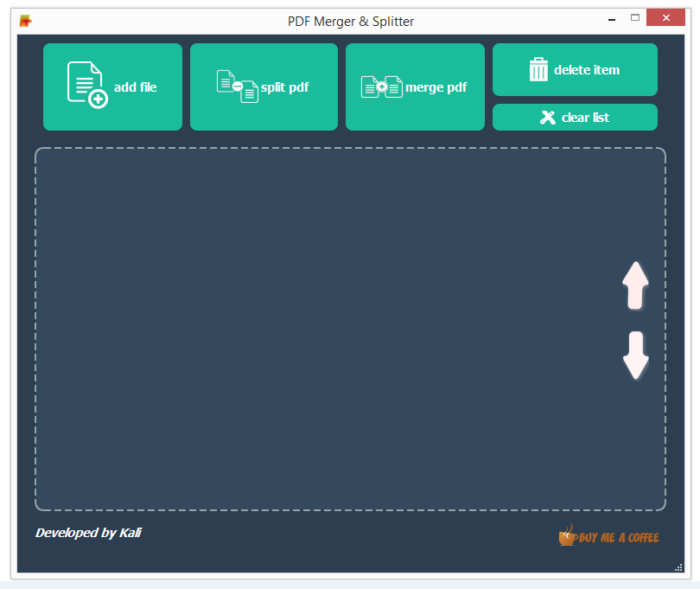Click the merge pdf button
The height and width of the screenshot is (589, 700).
(415, 86)
